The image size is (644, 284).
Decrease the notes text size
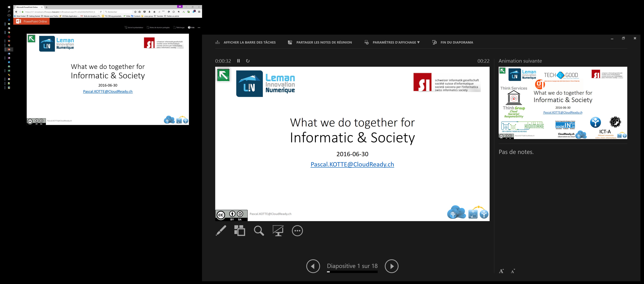(x=513, y=271)
